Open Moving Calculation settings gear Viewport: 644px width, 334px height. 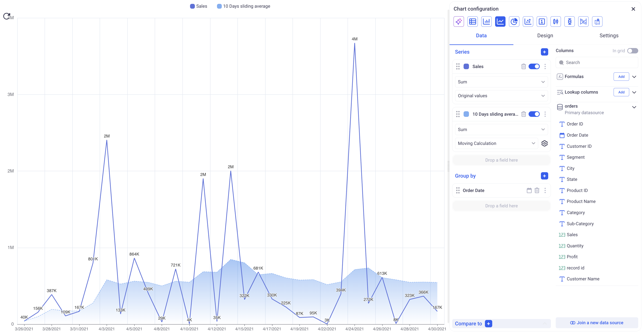(x=544, y=143)
